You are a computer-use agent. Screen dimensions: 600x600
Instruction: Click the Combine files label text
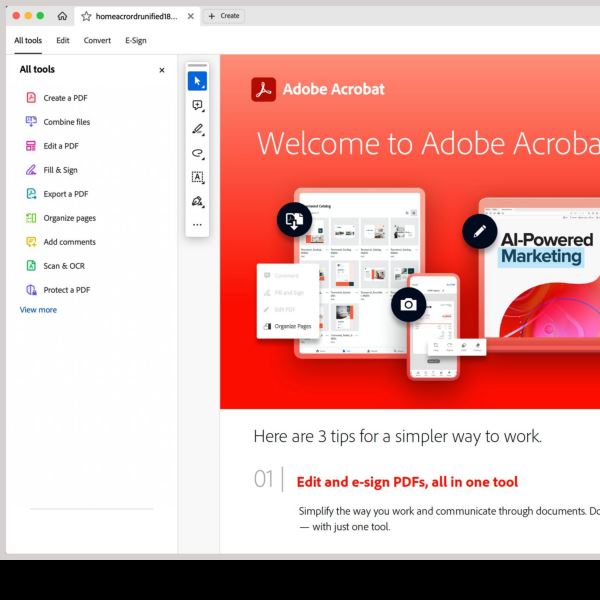click(67, 122)
